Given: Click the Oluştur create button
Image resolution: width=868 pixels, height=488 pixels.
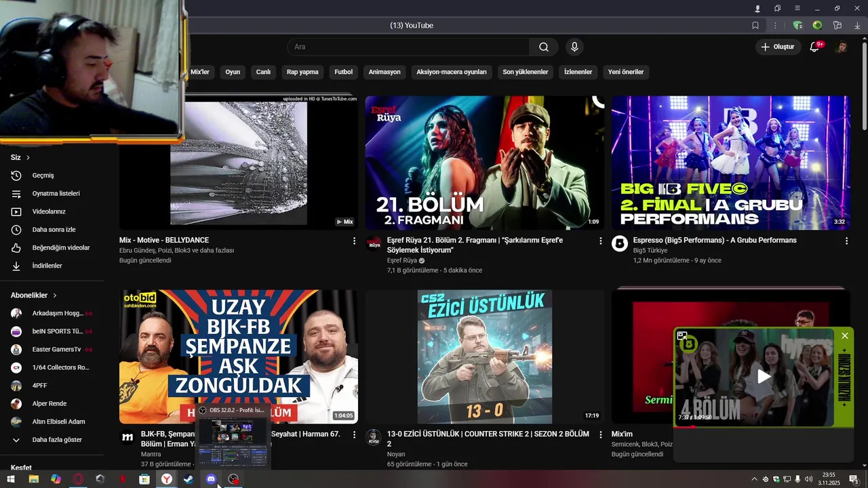Looking at the screenshot, I should click(x=777, y=47).
